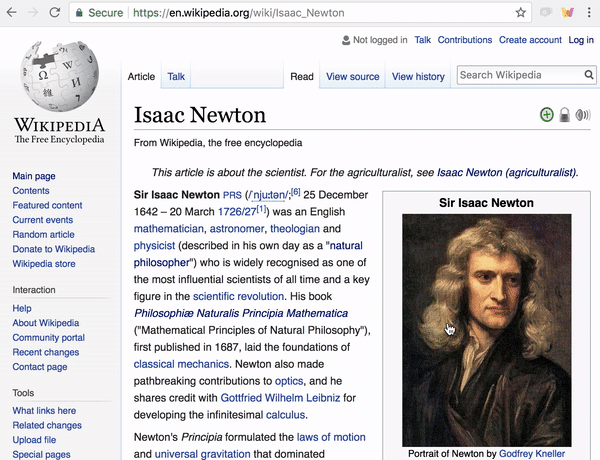Click the Wikipedia globe logo
The image size is (600, 460).
59,76
